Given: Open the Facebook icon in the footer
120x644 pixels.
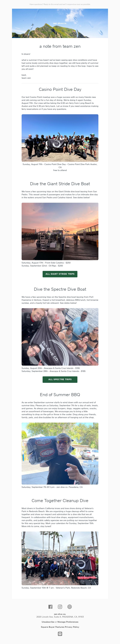Looking at the screenshot, I should coord(50,607).
